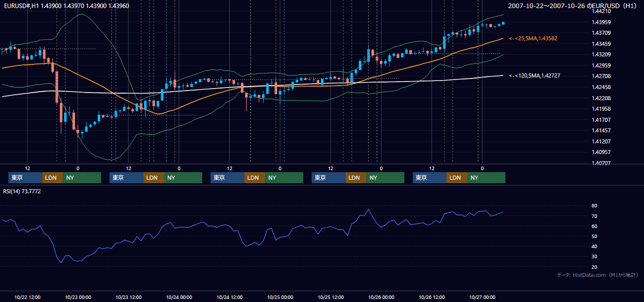Click RSI scale value 40
Image resolution: width=644 pixels, height=302 pixels.
click(x=594, y=247)
